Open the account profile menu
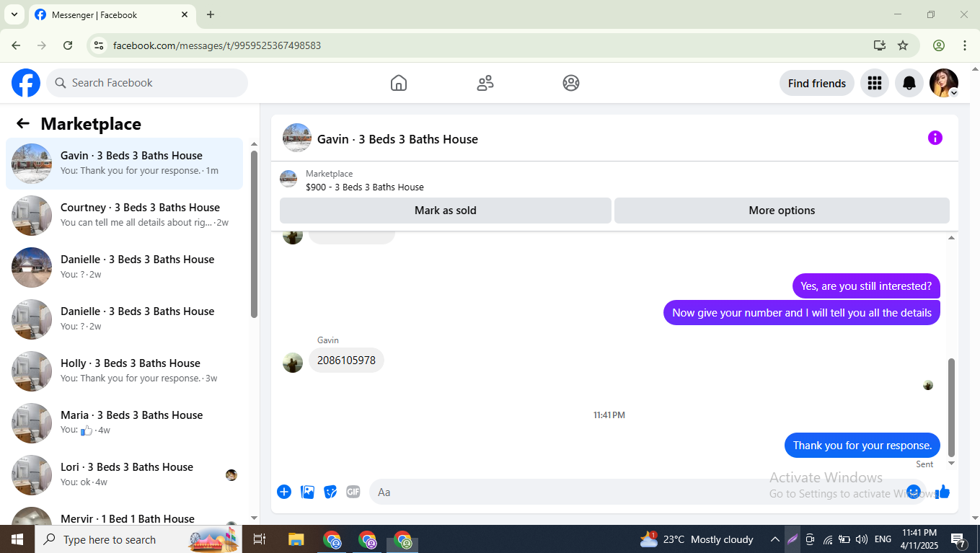This screenshot has width=980, height=553. [x=944, y=83]
